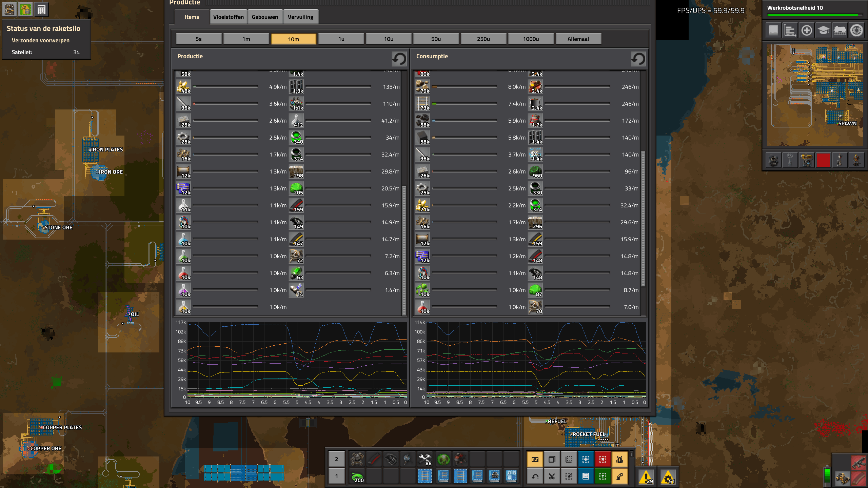
Task: Select the gun turret quickbar slot
Action: pyautogui.click(x=357, y=460)
